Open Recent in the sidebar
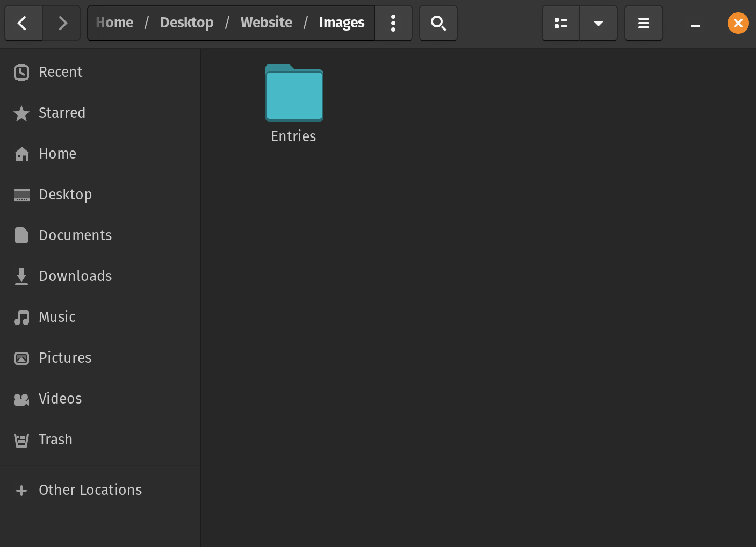Screen dimensions: 756x547 [60, 72]
